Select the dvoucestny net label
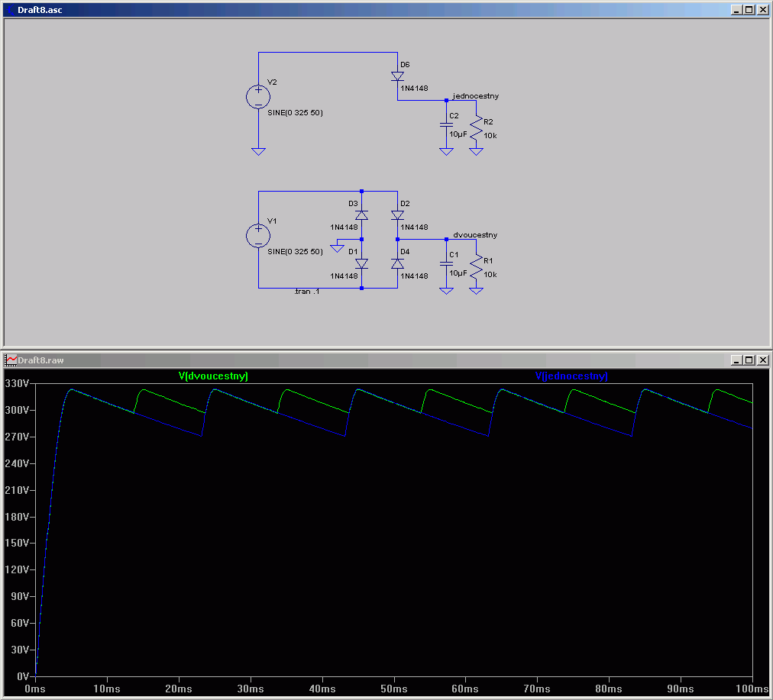Image resolution: width=773 pixels, height=700 pixels. (x=475, y=235)
